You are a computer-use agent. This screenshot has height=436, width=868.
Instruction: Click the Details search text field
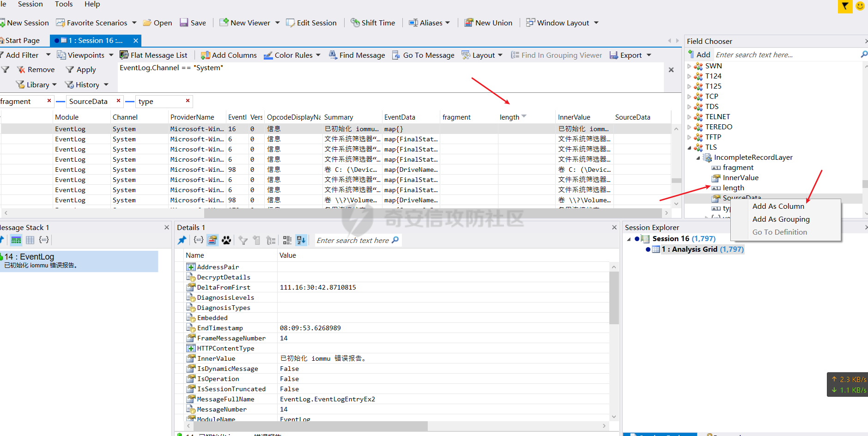tap(353, 240)
